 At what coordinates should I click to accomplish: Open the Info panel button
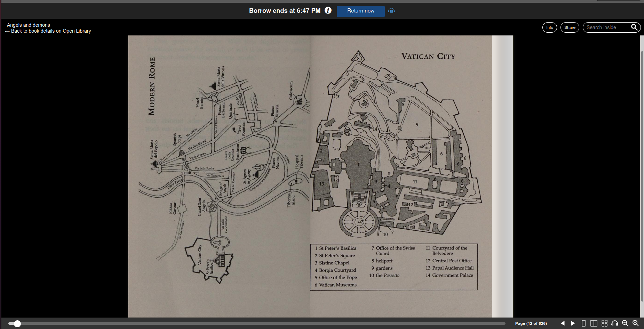click(550, 27)
